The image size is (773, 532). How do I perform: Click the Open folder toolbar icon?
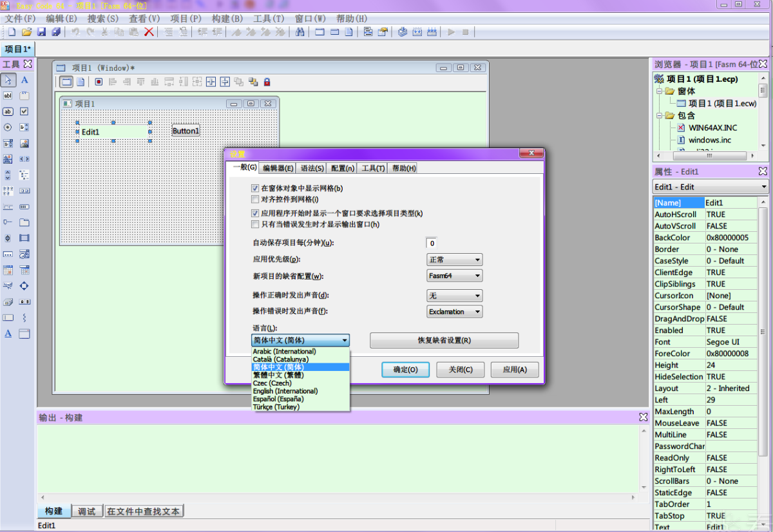[26, 32]
